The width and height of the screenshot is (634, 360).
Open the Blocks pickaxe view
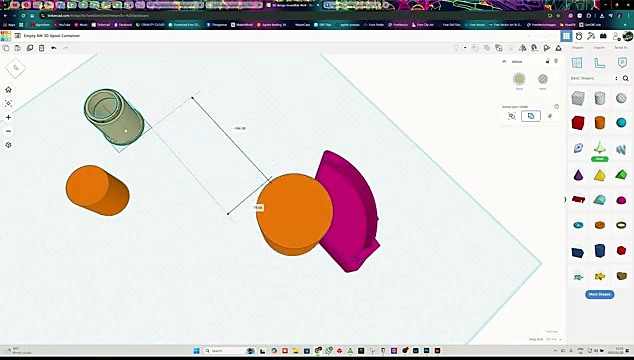tap(591, 36)
